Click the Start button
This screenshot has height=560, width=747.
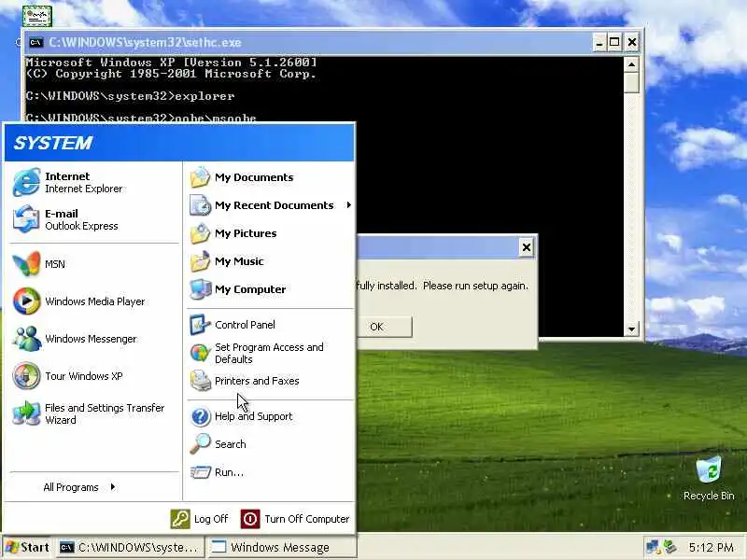coord(28,547)
